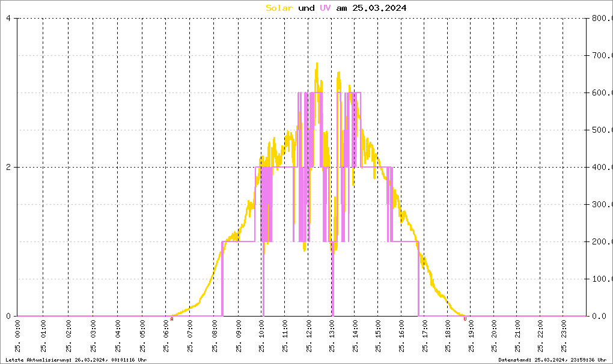The height and width of the screenshot is (364, 613).
Task: Click the time label '25. 20:00'
Action: tap(494, 336)
